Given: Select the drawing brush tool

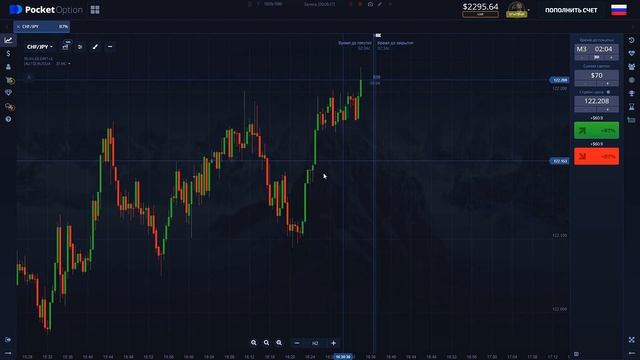Looking at the screenshot, I should [x=95, y=47].
